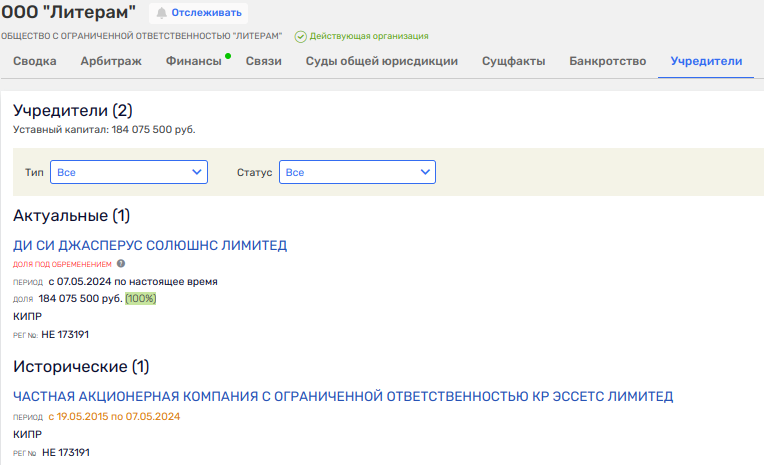Click the bell icon in Отслеживать button
The width and height of the screenshot is (764, 465).
point(161,13)
